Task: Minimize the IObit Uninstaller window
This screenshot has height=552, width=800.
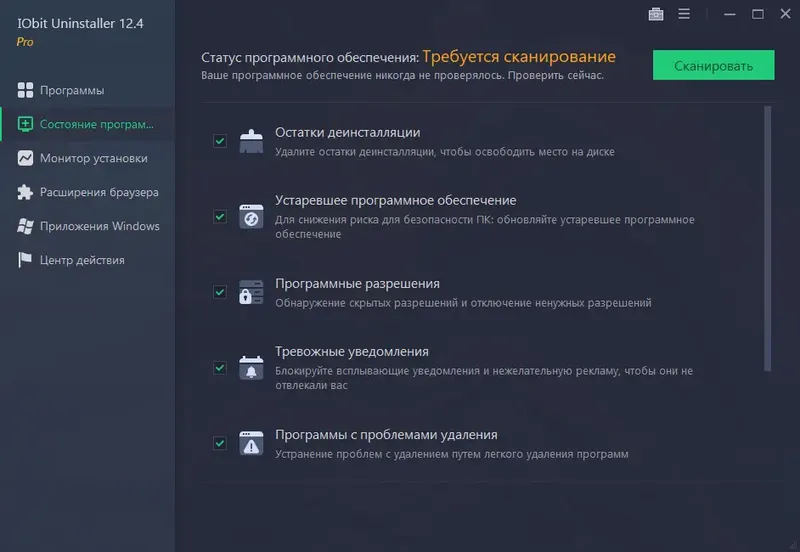Action: click(x=730, y=14)
